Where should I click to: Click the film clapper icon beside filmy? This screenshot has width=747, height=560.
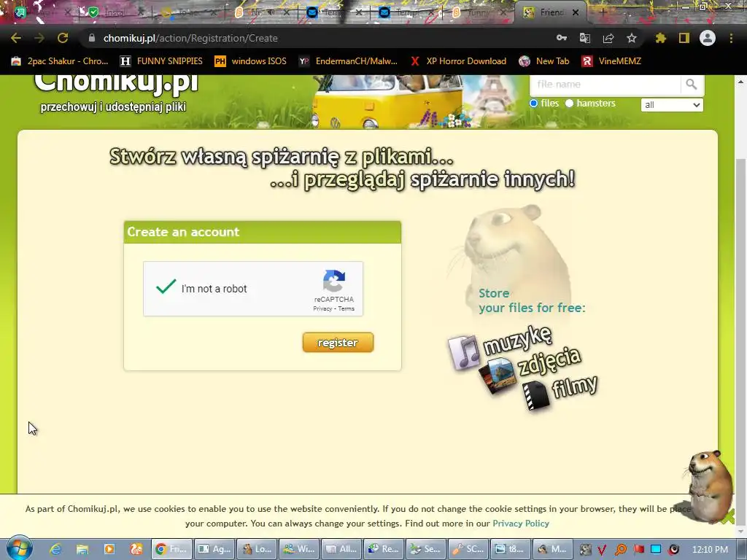536,395
